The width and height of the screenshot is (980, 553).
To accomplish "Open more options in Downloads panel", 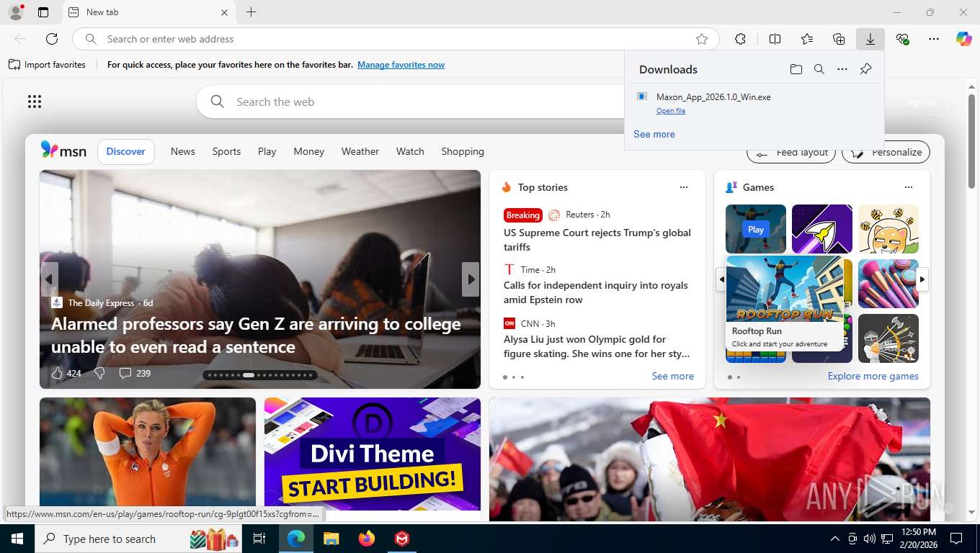I will coord(842,69).
